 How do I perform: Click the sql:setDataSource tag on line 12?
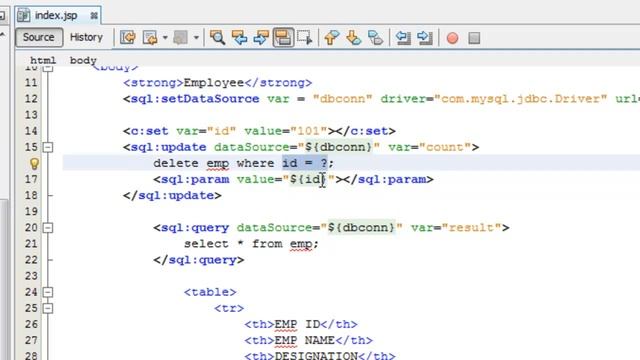[191, 99]
